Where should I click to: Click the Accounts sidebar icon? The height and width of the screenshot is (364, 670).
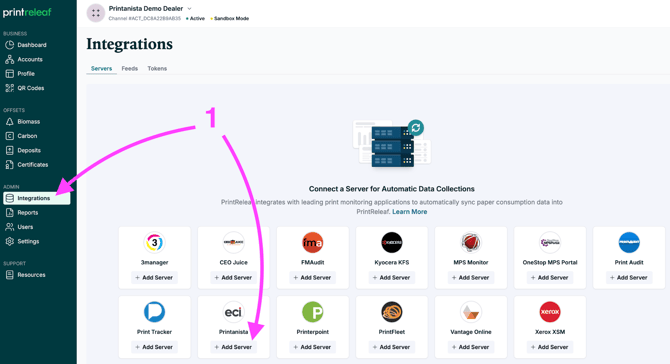tap(9, 59)
